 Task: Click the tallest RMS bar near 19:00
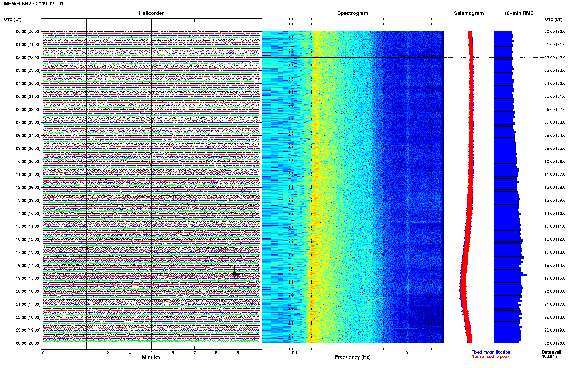(x=510, y=275)
